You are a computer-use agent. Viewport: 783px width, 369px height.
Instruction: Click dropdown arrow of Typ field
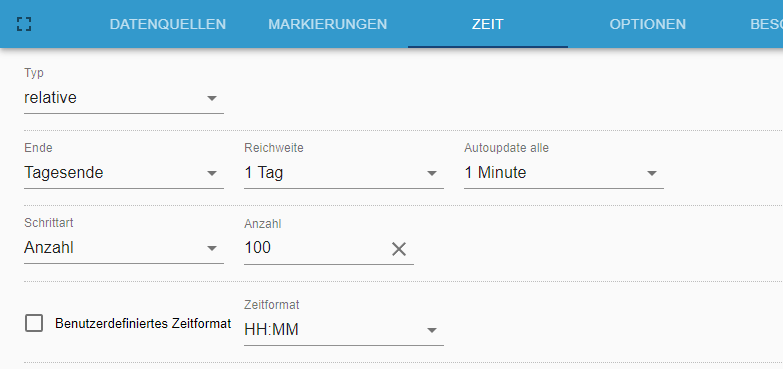point(212,98)
